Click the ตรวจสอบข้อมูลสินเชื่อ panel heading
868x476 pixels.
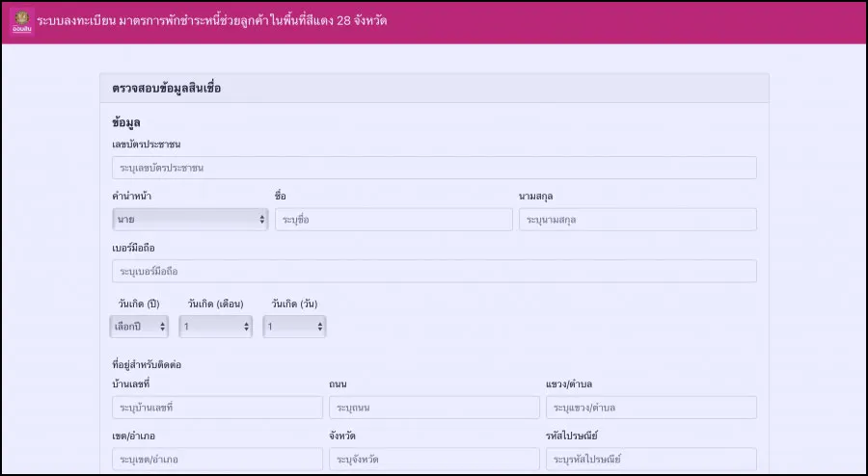point(167,89)
